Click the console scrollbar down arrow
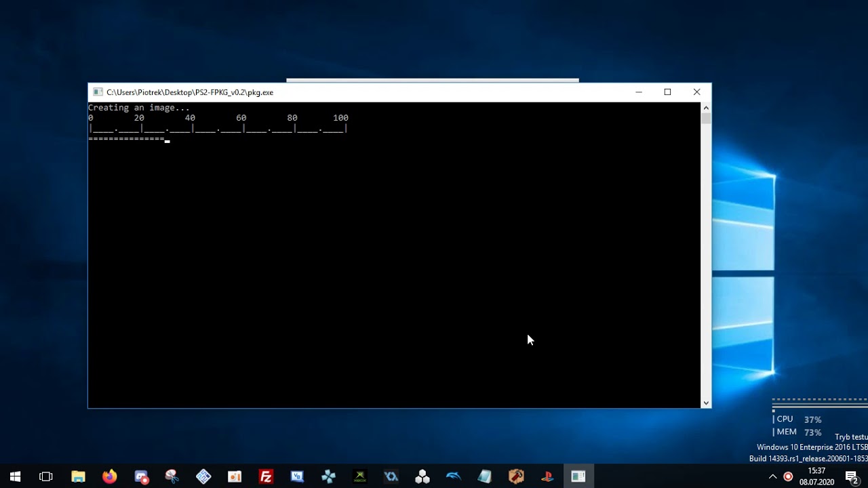Screen dimensions: 868x488 click(x=706, y=403)
